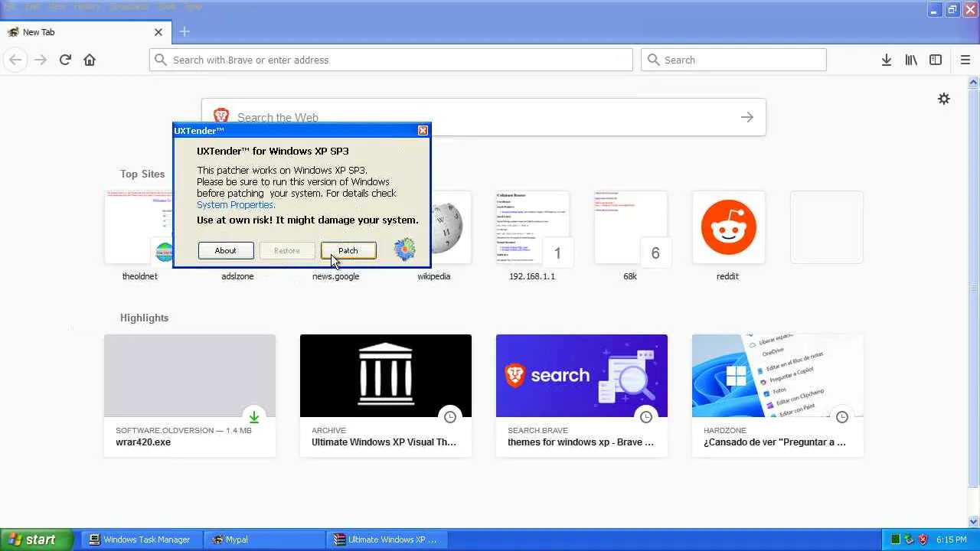Screen dimensions: 980x551
Task: Click the "UXTender™ for Windows XP SP3" heading
Action: (273, 151)
